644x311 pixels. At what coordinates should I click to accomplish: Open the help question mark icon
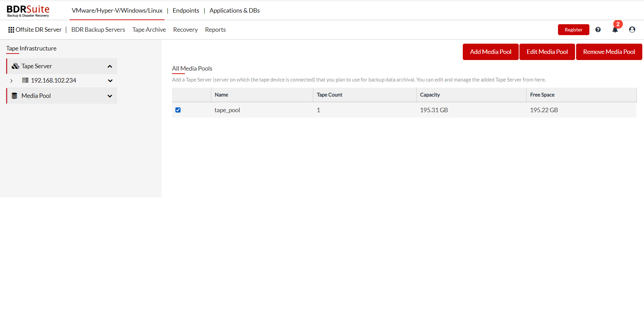pyautogui.click(x=598, y=30)
